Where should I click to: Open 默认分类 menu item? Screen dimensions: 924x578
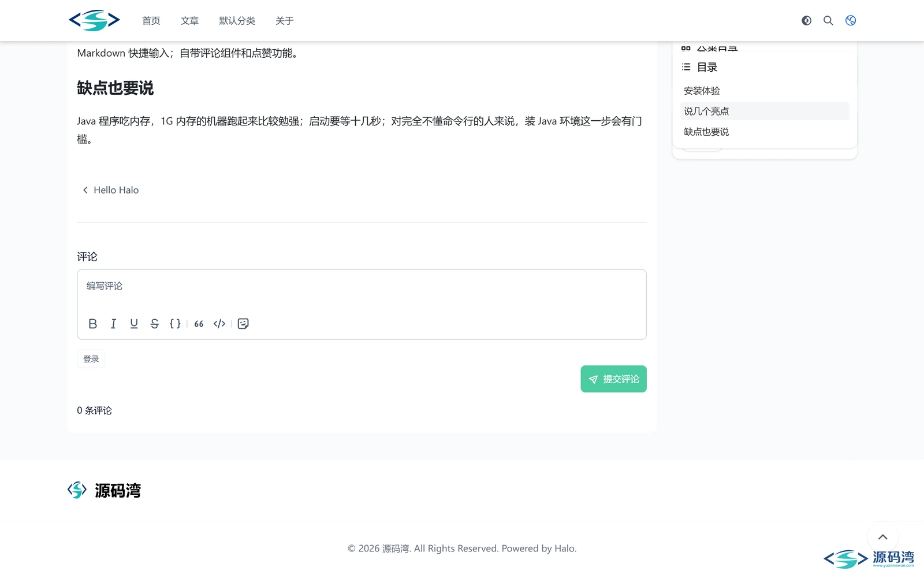237,21
